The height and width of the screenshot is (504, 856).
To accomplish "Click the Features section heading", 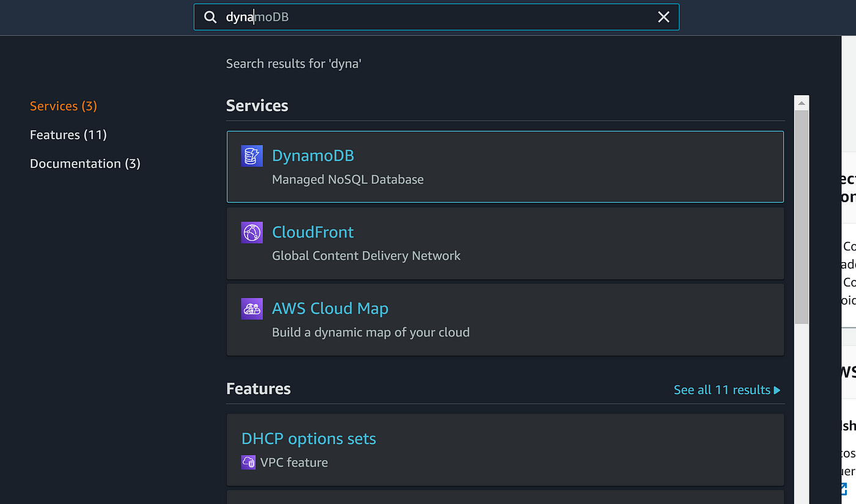I will [259, 389].
